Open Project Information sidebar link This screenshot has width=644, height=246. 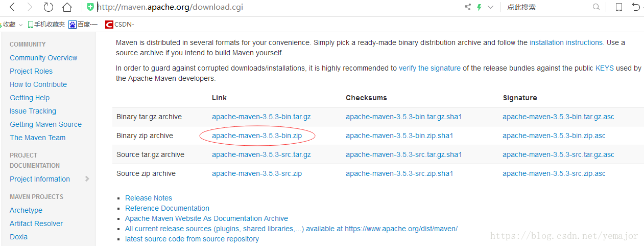pos(40,179)
